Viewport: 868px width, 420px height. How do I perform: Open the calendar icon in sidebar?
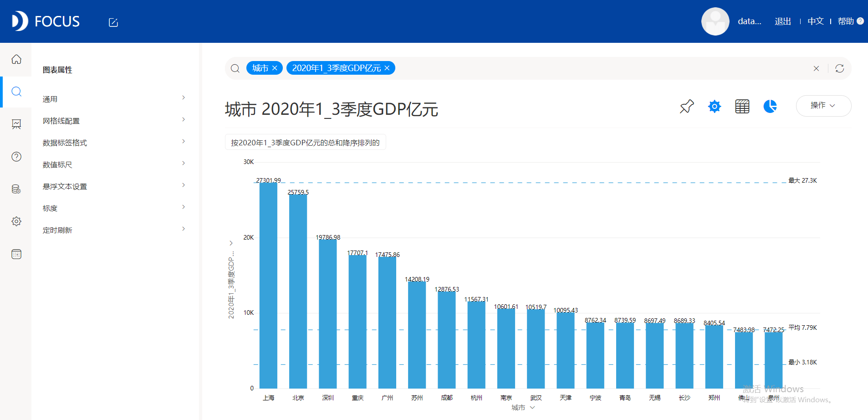coord(16,254)
